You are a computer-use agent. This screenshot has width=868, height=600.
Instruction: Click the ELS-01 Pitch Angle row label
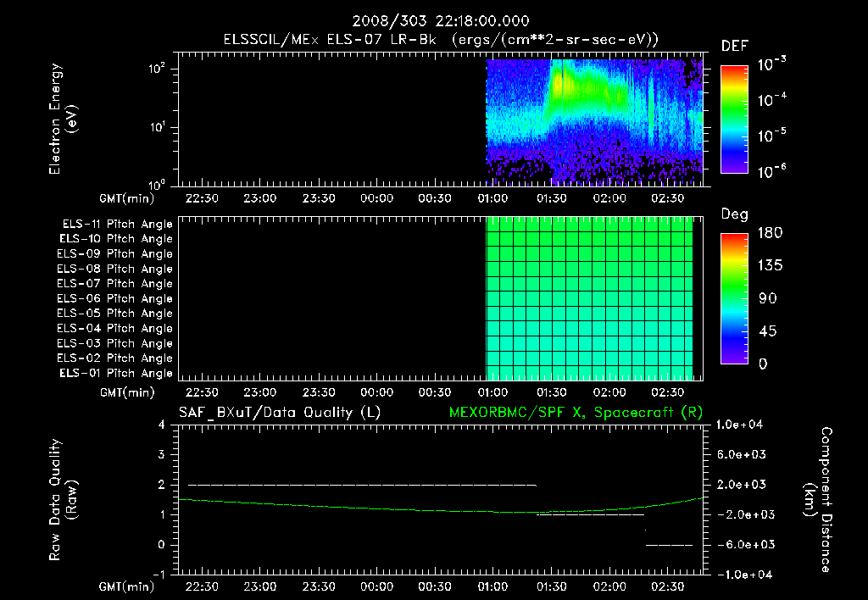pos(115,374)
